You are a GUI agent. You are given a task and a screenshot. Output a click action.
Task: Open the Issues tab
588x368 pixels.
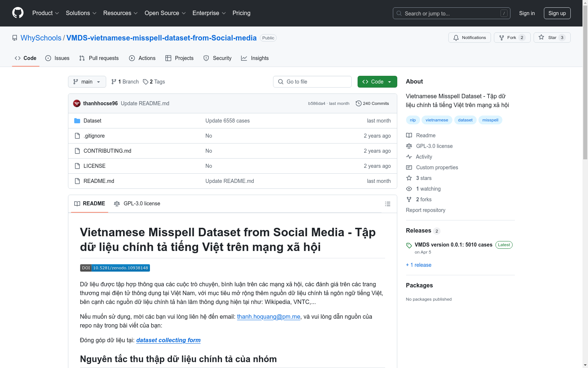click(x=57, y=58)
